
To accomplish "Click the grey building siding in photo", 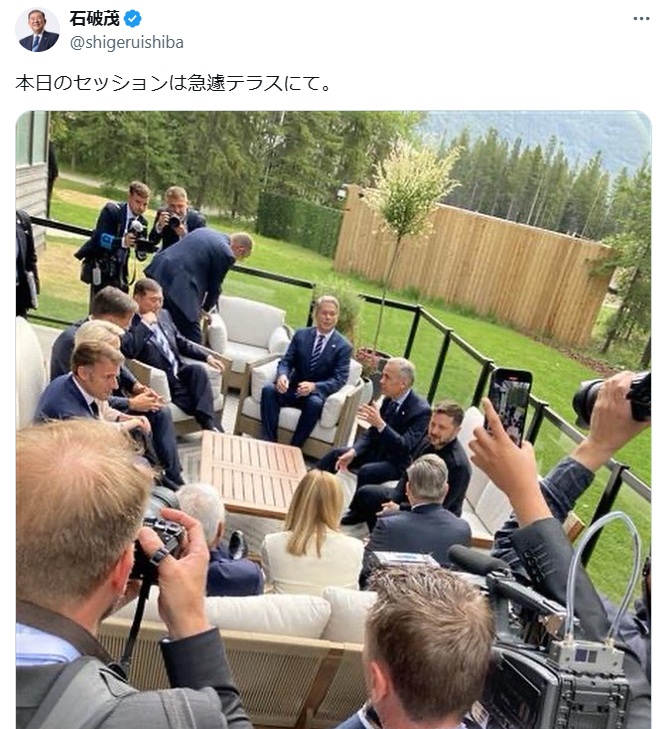I will pos(33,186).
